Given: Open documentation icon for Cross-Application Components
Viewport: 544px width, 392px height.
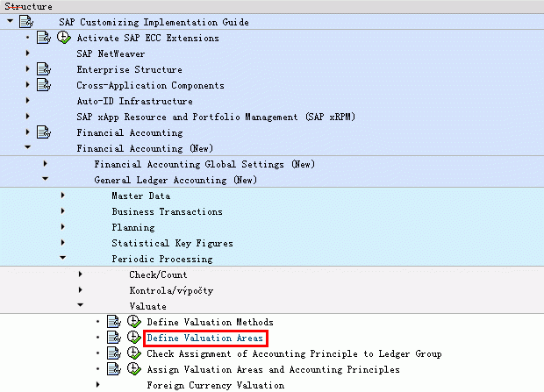Looking at the screenshot, I should pyautogui.click(x=44, y=85).
